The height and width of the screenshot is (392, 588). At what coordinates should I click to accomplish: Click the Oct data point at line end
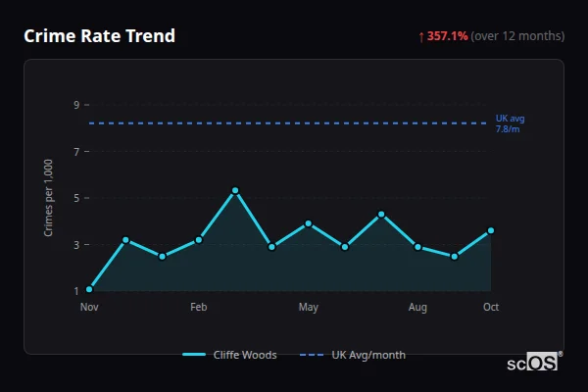tap(491, 230)
